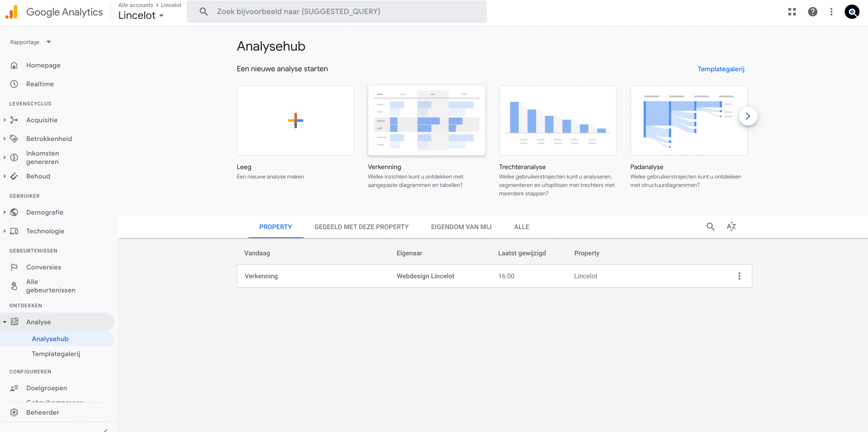868x432 pixels.
Task: Go to Homepage in sidebar
Action: coord(43,65)
